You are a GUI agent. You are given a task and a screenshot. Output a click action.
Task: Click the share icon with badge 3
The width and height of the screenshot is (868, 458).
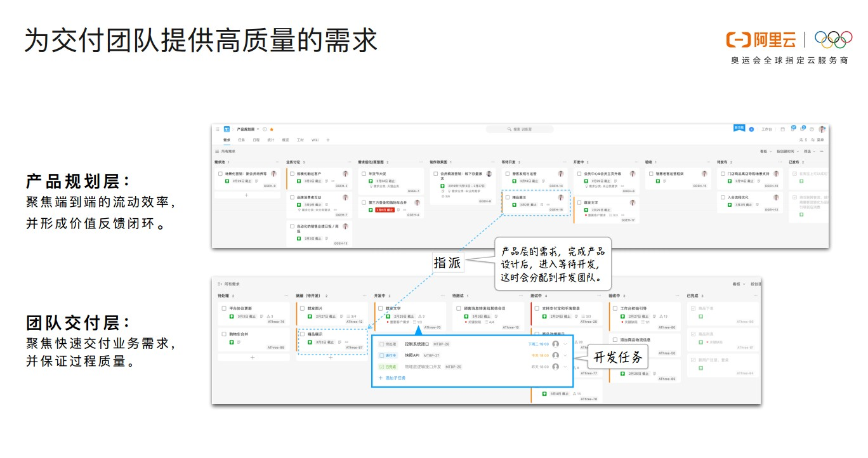pyautogui.click(x=802, y=129)
